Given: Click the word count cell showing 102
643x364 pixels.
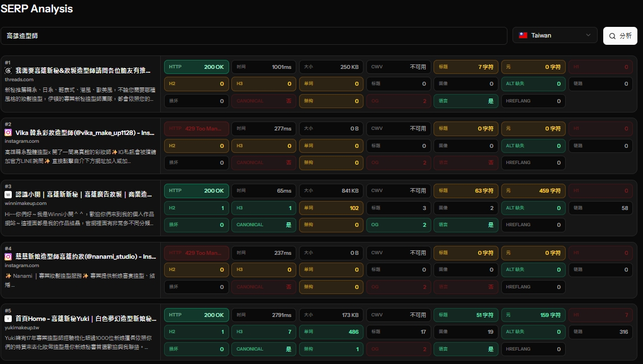Looking at the screenshot, I should point(331,208).
